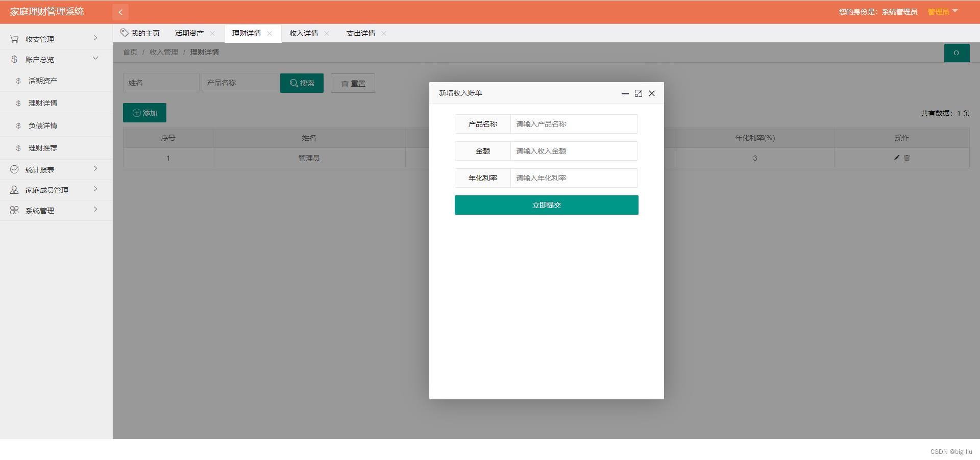This screenshot has width=980, height=460.
Task: Focus the 产品名称 search field
Action: [x=240, y=83]
